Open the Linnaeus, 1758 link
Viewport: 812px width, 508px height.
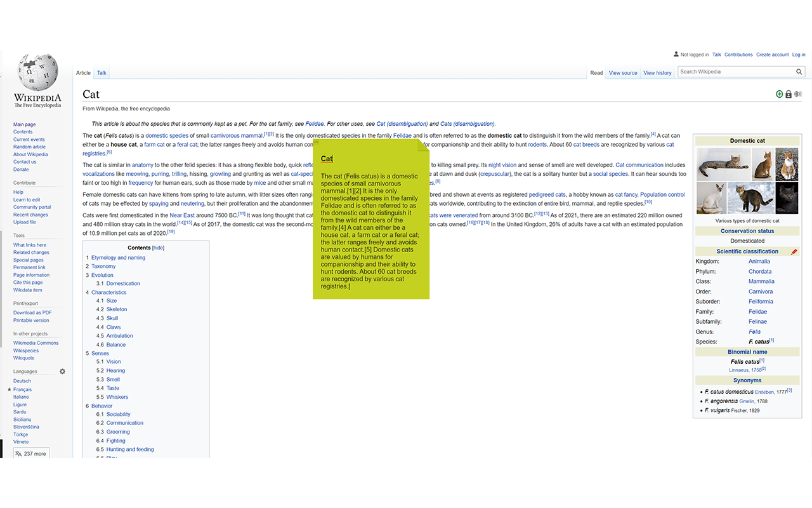point(745,370)
